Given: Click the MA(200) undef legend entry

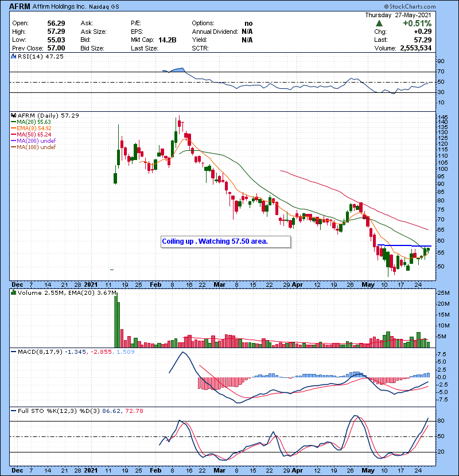Looking at the screenshot, I should [33, 141].
